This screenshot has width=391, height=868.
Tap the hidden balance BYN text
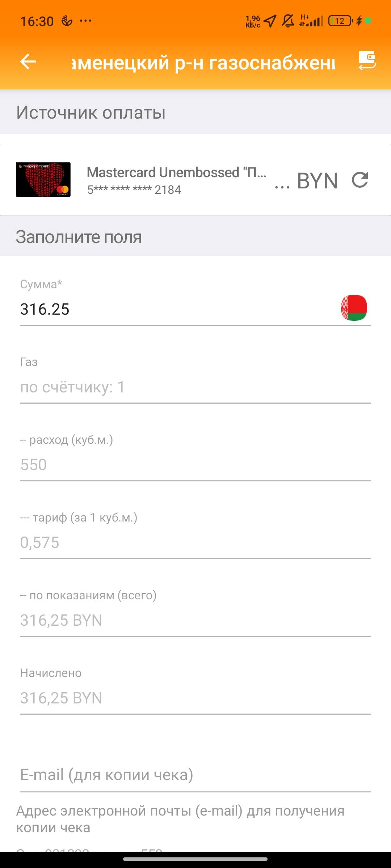tap(306, 181)
